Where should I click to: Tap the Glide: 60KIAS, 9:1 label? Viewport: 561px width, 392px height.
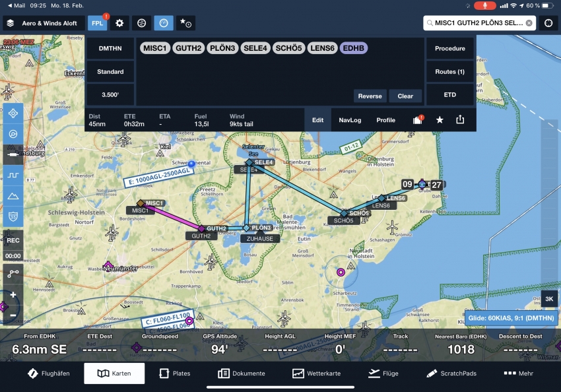(x=511, y=318)
